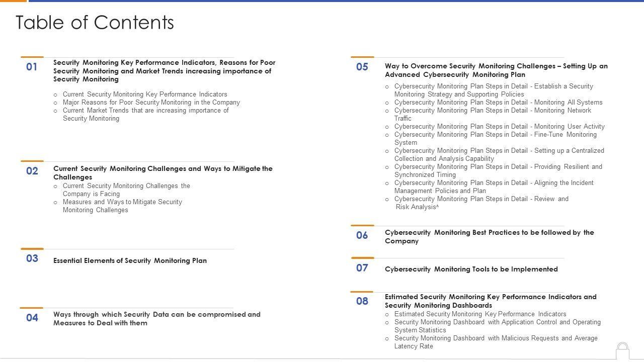644x362 pixels.
Task: Open Essential Elements of Security Monitoring Plan
Action: coord(130,261)
